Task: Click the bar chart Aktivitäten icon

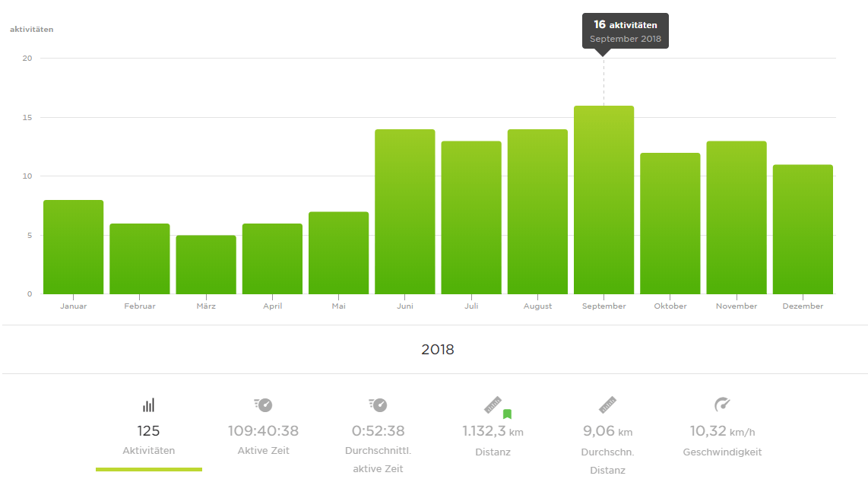Action: pos(149,405)
